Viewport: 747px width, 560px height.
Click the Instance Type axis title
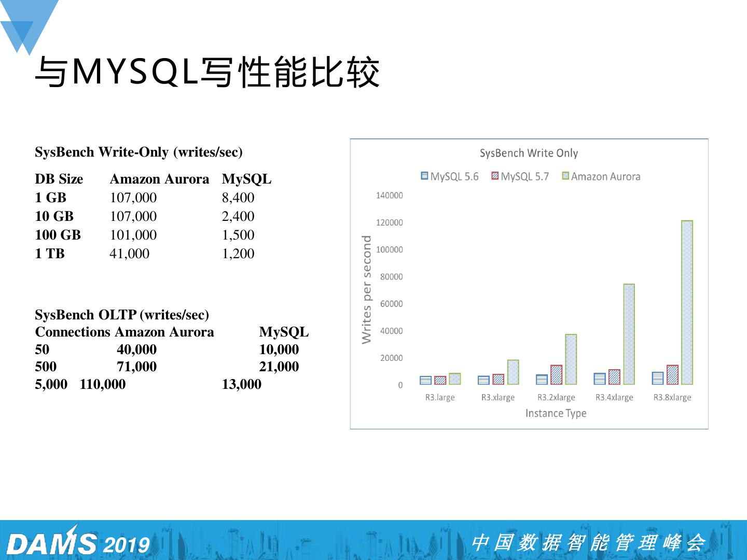pos(556,413)
